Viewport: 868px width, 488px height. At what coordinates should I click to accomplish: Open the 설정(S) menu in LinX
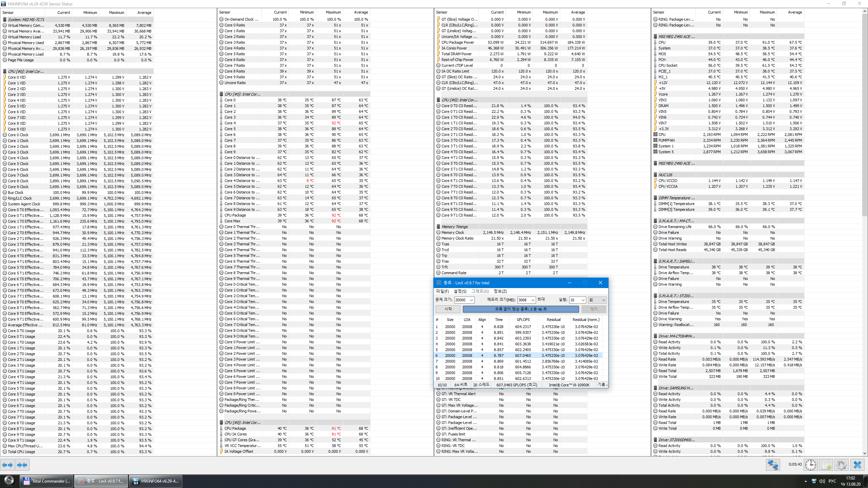[460, 291]
